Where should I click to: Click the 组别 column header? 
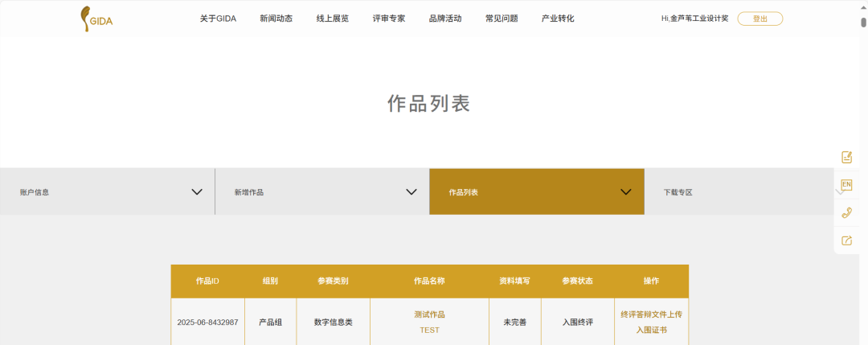click(x=270, y=281)
